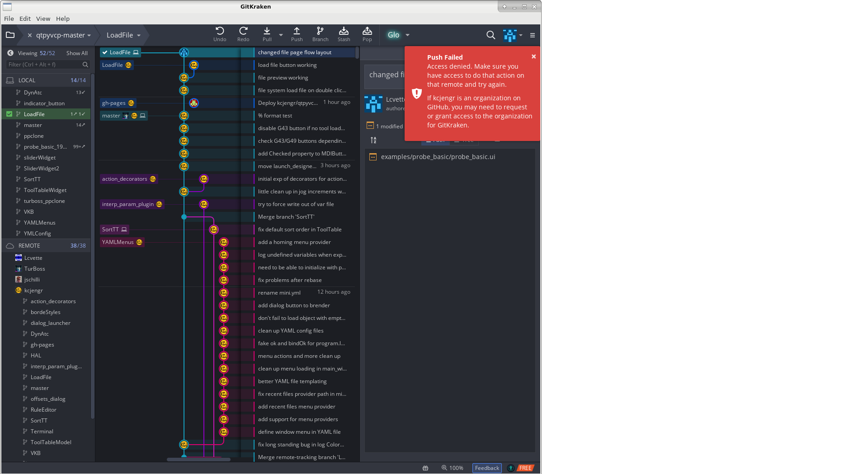Image resolution: width=868 pixels, height=474 pixels.
Task: Collapse the REMOTE section
Action: pyautogui.click(x=46, y=245)
